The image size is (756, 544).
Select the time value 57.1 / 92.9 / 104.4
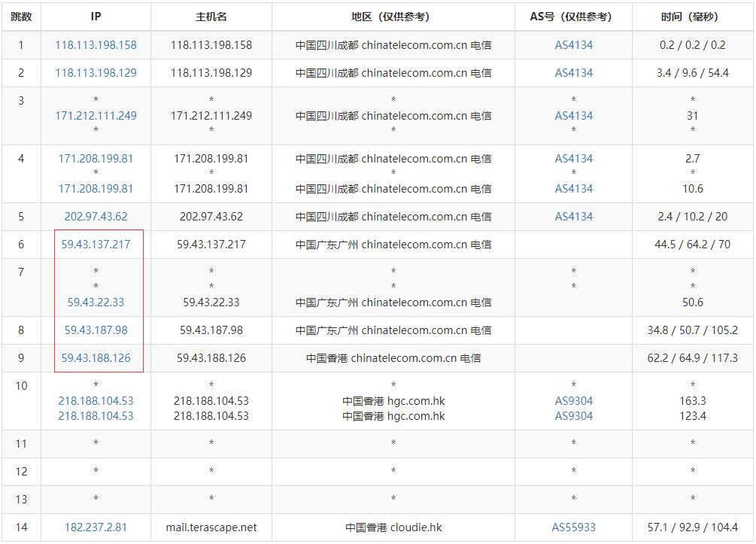click(693, 527)
